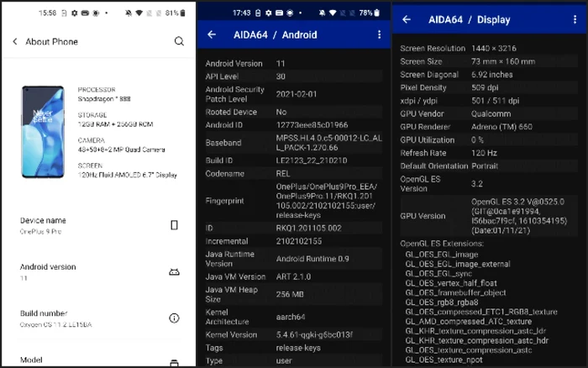Open the Android version entry
588x368 pixels.
tap(98, 272)
